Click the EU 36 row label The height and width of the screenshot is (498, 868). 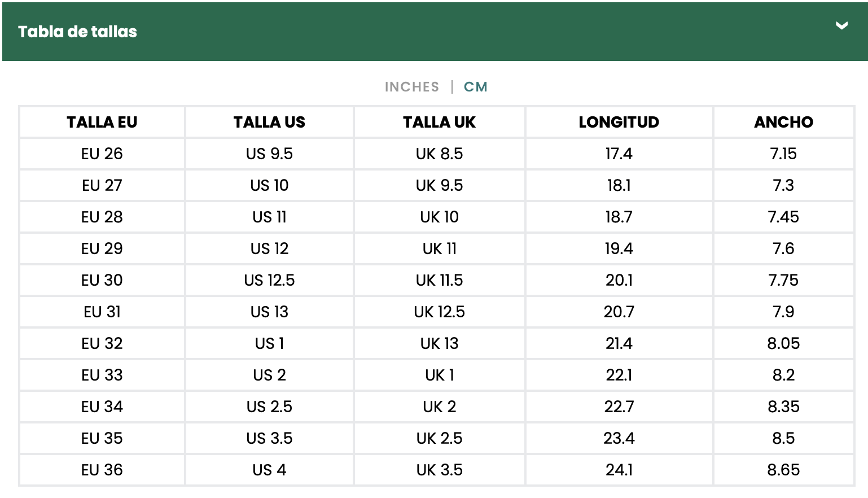(x=102, y=470)
